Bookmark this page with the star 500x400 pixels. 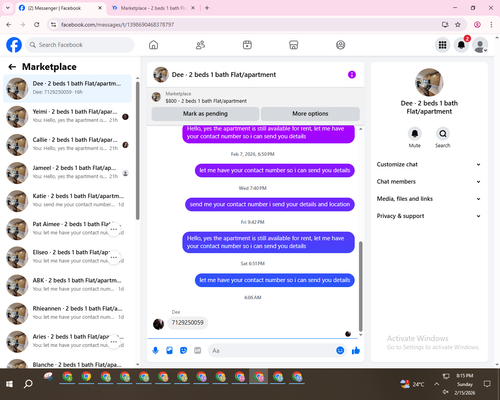point(458,25)
